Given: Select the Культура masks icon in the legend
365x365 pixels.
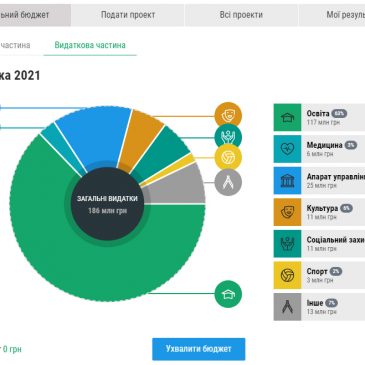Looking at the screenshot, I should click(x=287, y=212).
